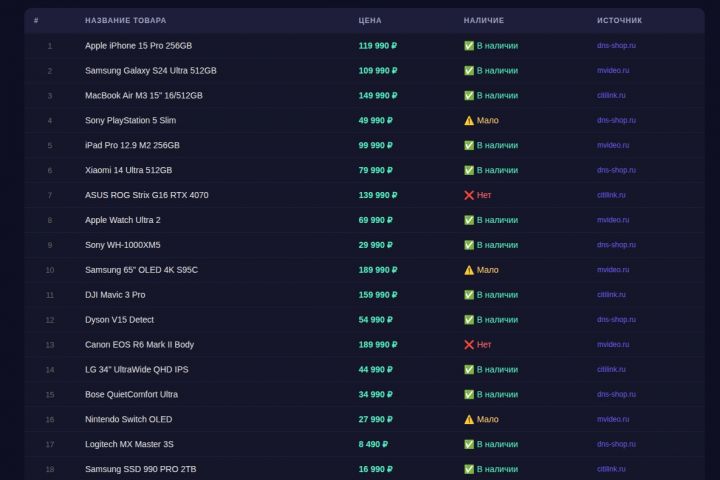The image size is (720, 480).
Task: Click the green check icon for Logitech MX Master
Action: point(469,444)
